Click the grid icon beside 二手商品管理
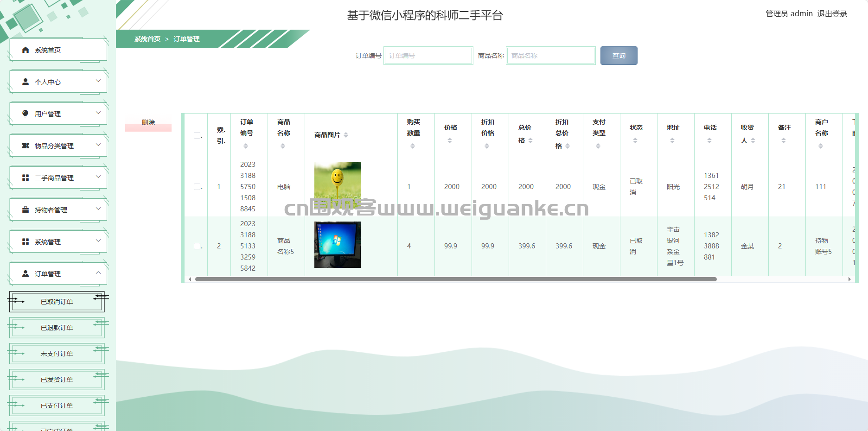The height and width of the screenshot is (431, 868). click(26, 178)
